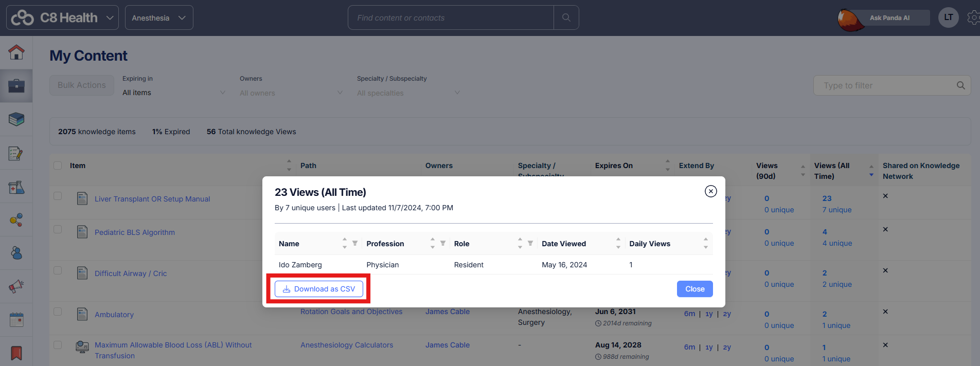Check the Liver Transplant OR Setup Manual checkbox
980x366 pixels.
pos(58,196)
